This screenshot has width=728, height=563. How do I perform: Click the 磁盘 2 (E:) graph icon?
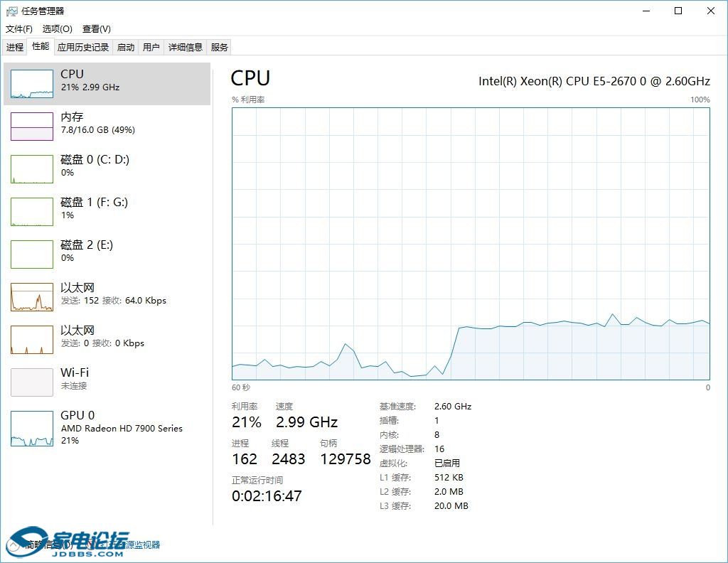(x=32, y=254)
